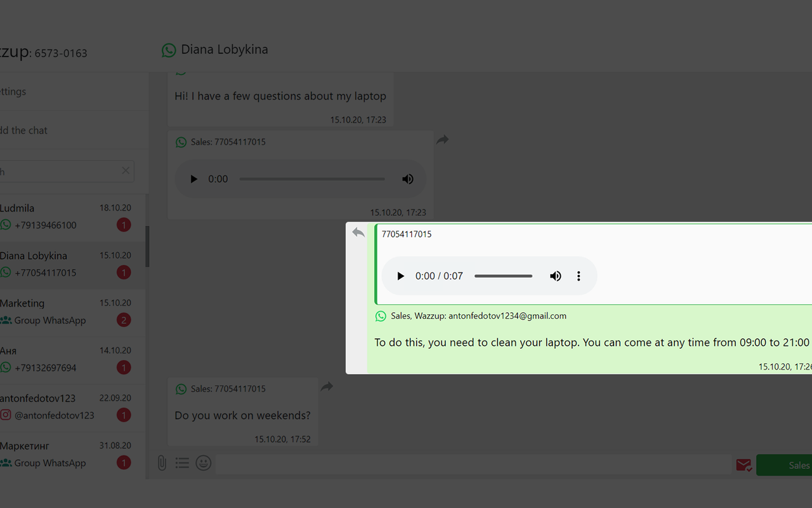Image resolution: width=812 pixels, height=508 pixels.
Task: Forward the 'Do you work on weekends?' message
Action: (327, 386)
